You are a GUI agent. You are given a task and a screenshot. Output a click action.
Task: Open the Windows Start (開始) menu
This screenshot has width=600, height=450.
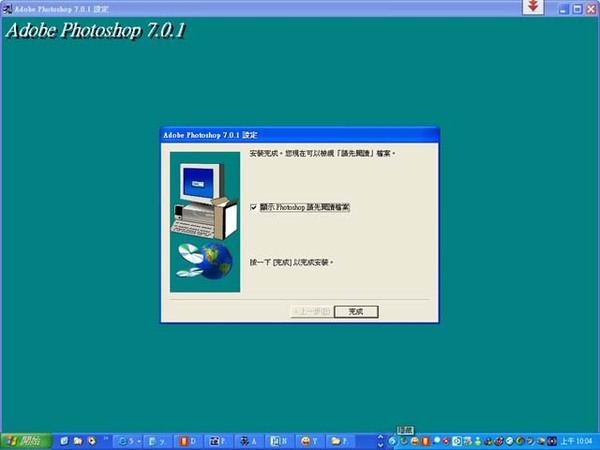coord(25,441)
